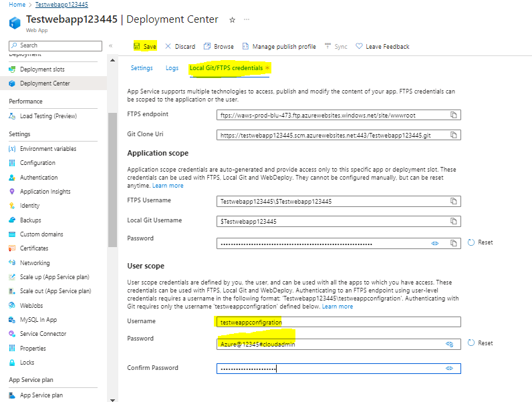532x402 pixels.
Task: Click sidebar scrollbar down arrow
Action: point(113,400)
